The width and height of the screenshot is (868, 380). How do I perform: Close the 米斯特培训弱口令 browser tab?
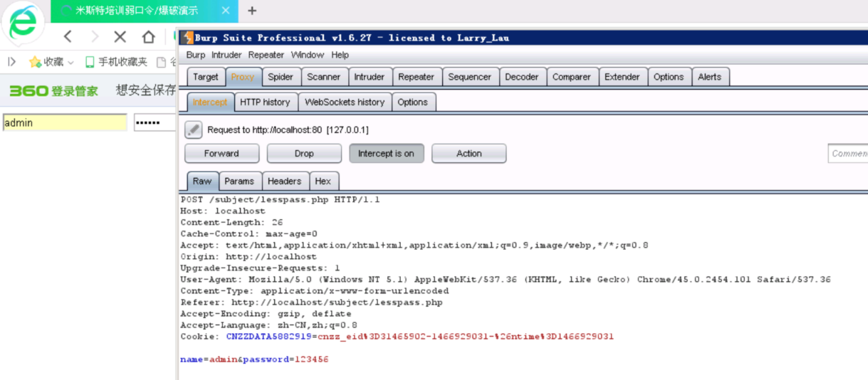click(226, 11)
